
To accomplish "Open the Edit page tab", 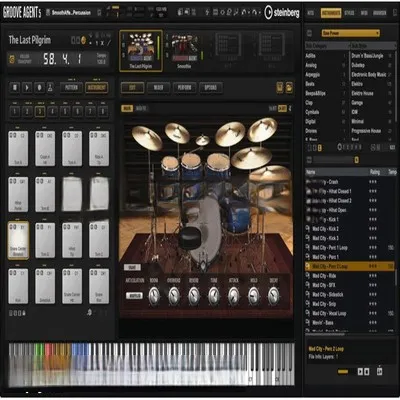I will click(x=132, y=88).
